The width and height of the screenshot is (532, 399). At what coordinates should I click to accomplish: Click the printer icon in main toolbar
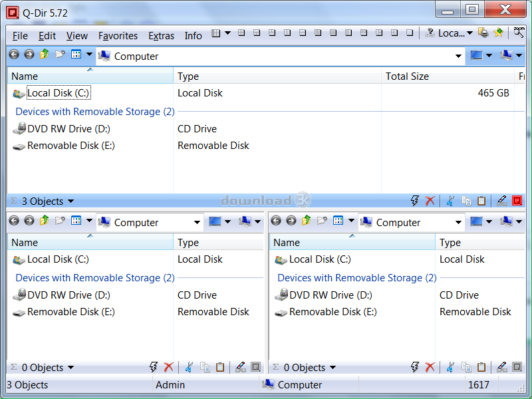point(483,33)
